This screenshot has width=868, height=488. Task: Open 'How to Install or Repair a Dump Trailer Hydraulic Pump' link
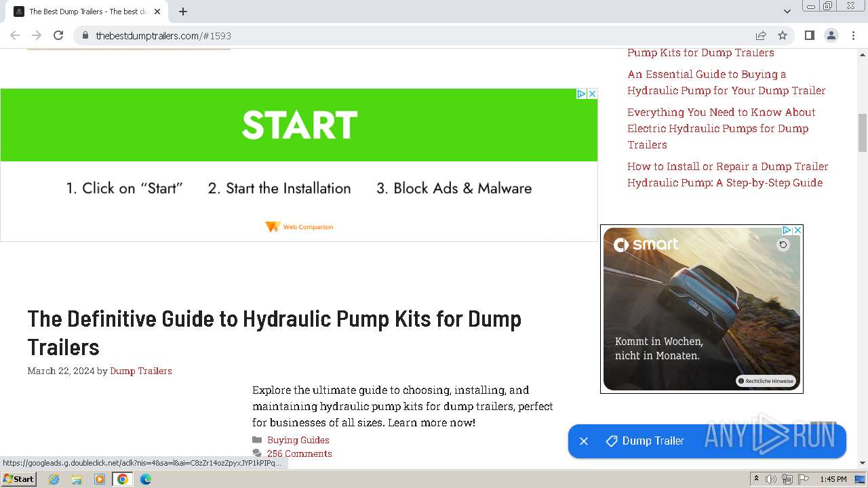pos(728,174)
